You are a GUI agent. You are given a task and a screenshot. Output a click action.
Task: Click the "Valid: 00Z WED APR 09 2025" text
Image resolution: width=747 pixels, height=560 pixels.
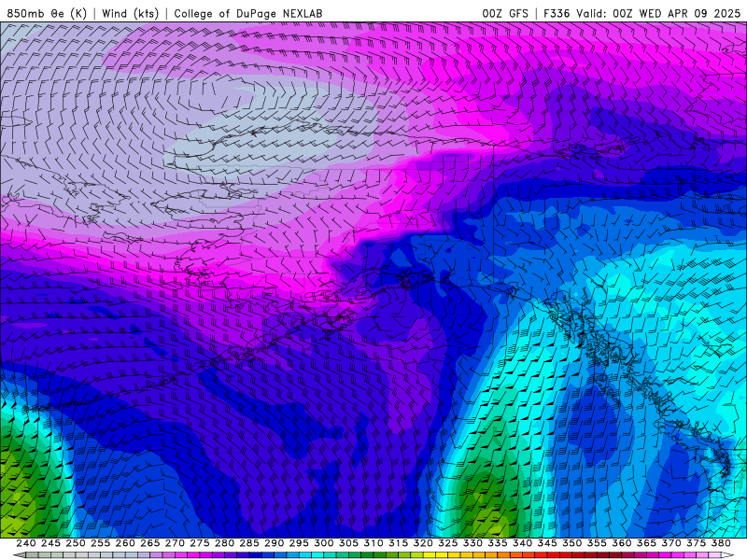[658, 13]
